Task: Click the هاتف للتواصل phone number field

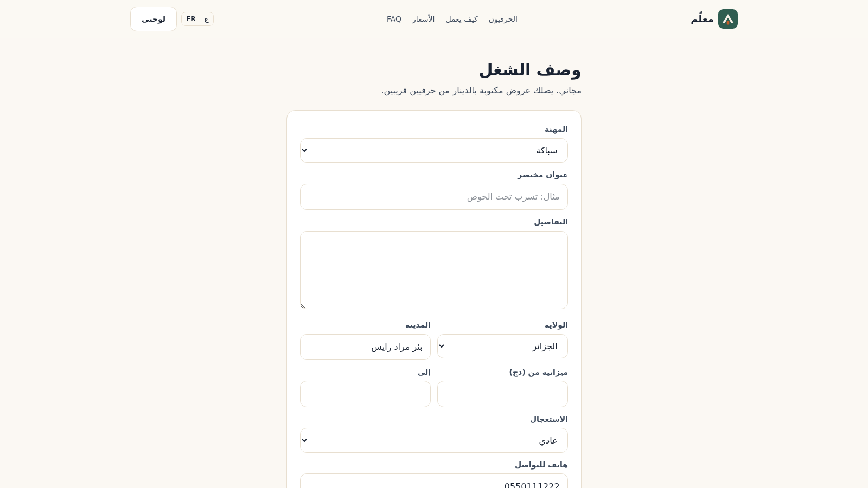Action: click(x=434, y=481)
